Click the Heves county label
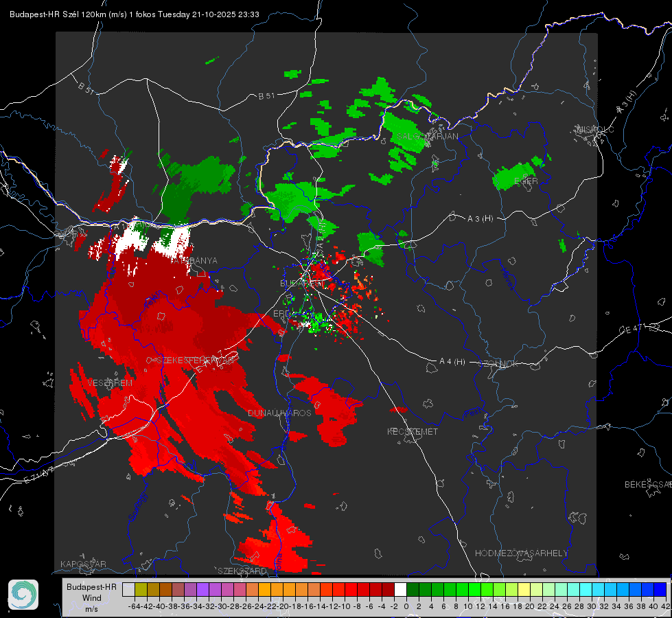The height and width of the screenshot is (618, 672). (x=507, y=278)
